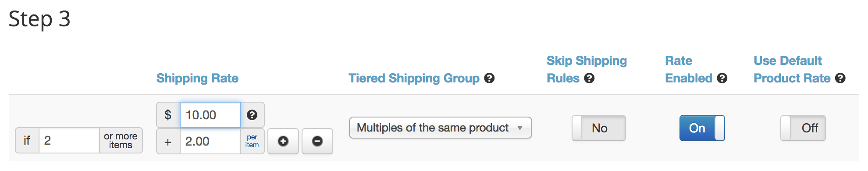Focus the 2.00 per item rate field
Viewport: 868px width, 171px height.
click(x=210, y=141)
